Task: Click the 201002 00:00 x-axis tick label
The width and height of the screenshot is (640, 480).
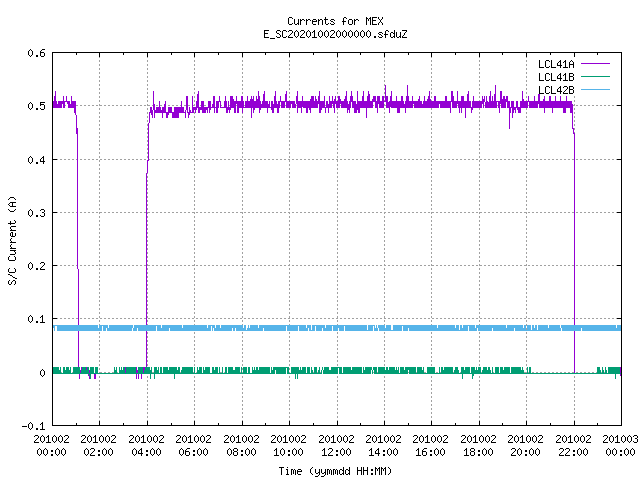Action: click(51, 446)
